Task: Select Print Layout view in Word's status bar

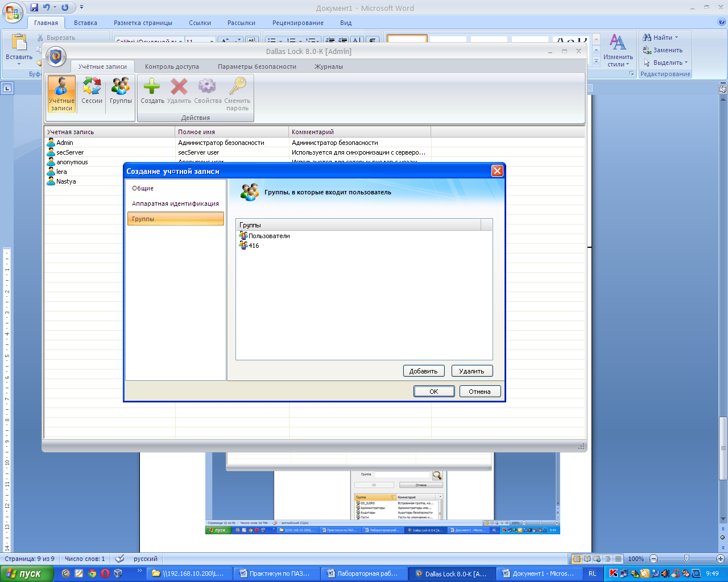Action: 576,559
